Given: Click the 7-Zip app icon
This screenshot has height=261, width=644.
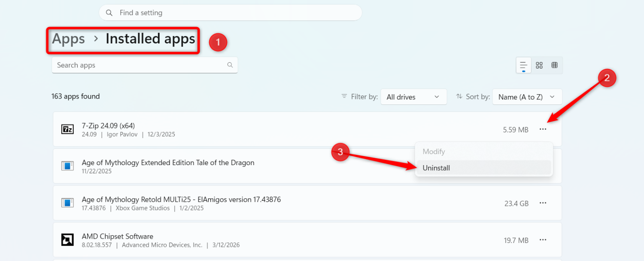Looking at the screenshot, I should point(67,129).
